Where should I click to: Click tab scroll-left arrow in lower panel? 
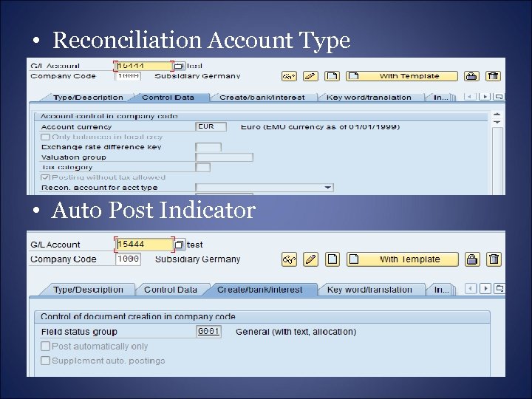pyautogui.click(x=471, y=289)
